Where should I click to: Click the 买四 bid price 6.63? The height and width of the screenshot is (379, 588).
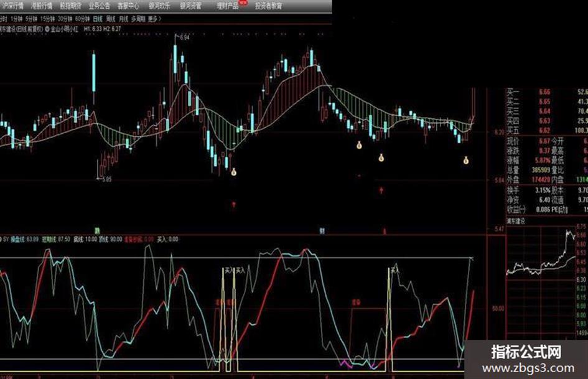coord(544,121)
